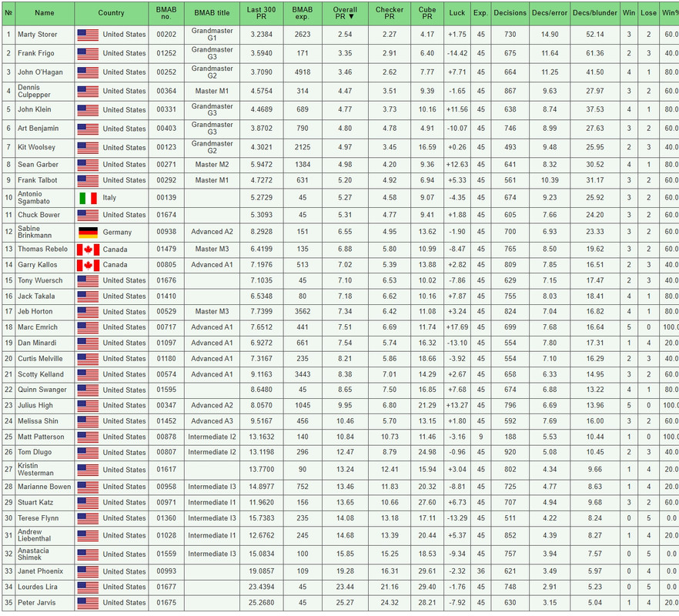Click the US flag in John Klein's row
Image resolution: width=679 pixels, height=616 pixels.
tap(88, 110)
